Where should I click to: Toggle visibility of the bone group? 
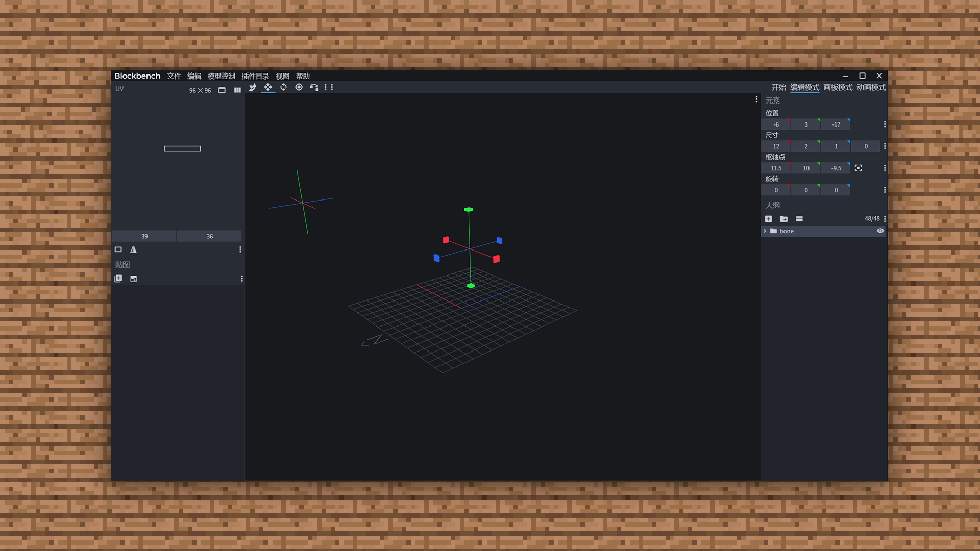tap(880, 231)
